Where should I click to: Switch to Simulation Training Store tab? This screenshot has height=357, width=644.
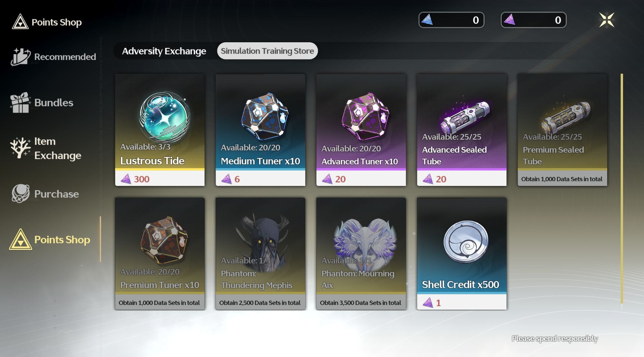click(267, 51)
